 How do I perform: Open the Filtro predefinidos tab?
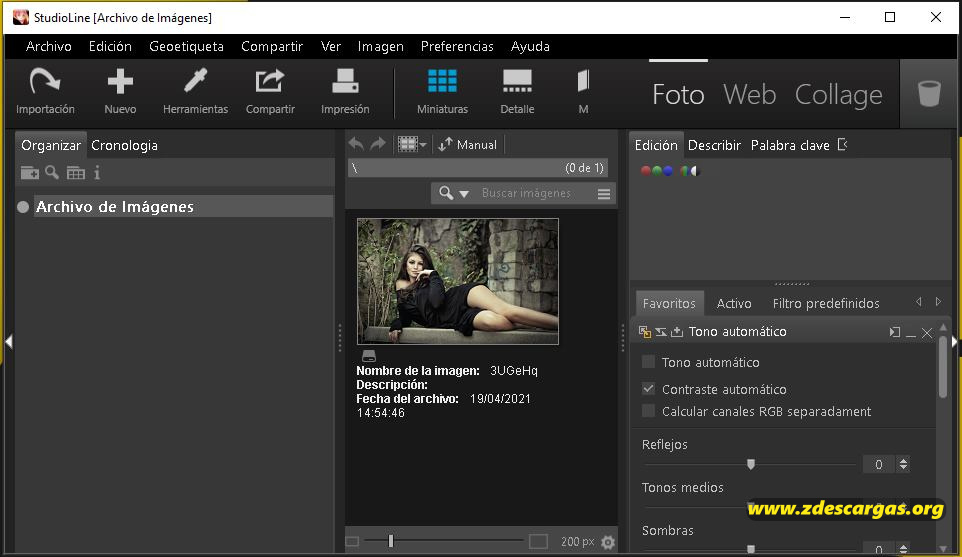pyautogui.click(x=826, y=304)
